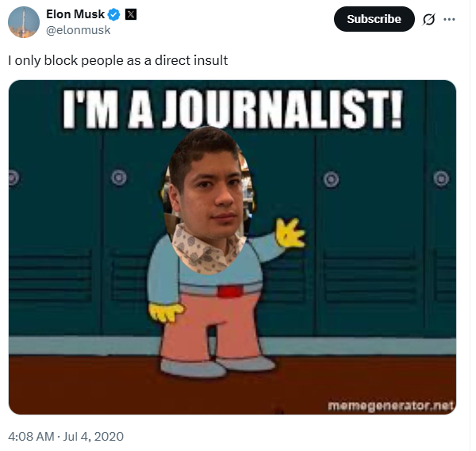Click the cartoon's lowered yellow hand
476x451 pixels.
[166, 312]
